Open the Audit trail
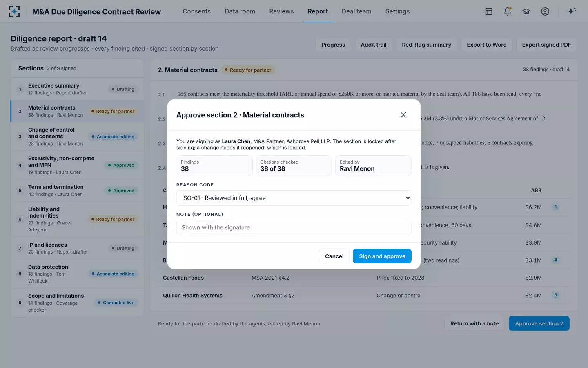The image size is (588, 368). tap(374, 45)
